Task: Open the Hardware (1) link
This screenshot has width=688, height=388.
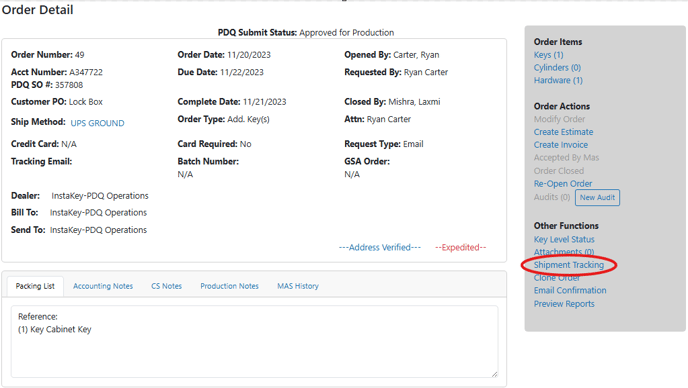Action: [558, 80]
